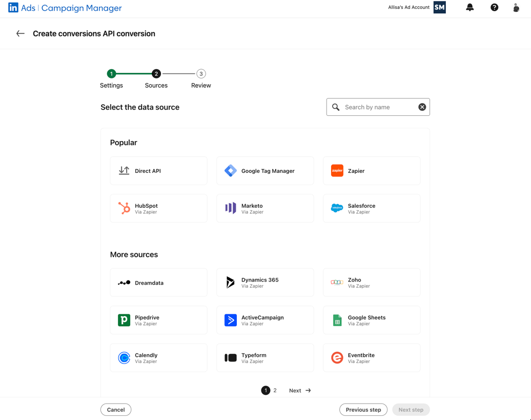Viewport: 531px width, 420px height.
Task: Select step 2 Sources
Action: (156, 73)
